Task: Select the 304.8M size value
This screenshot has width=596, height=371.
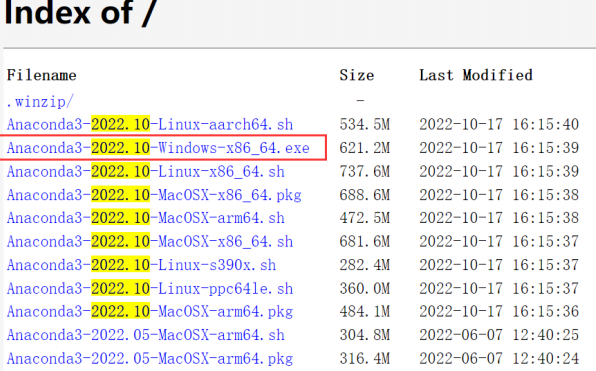Action: coord(365,335)
